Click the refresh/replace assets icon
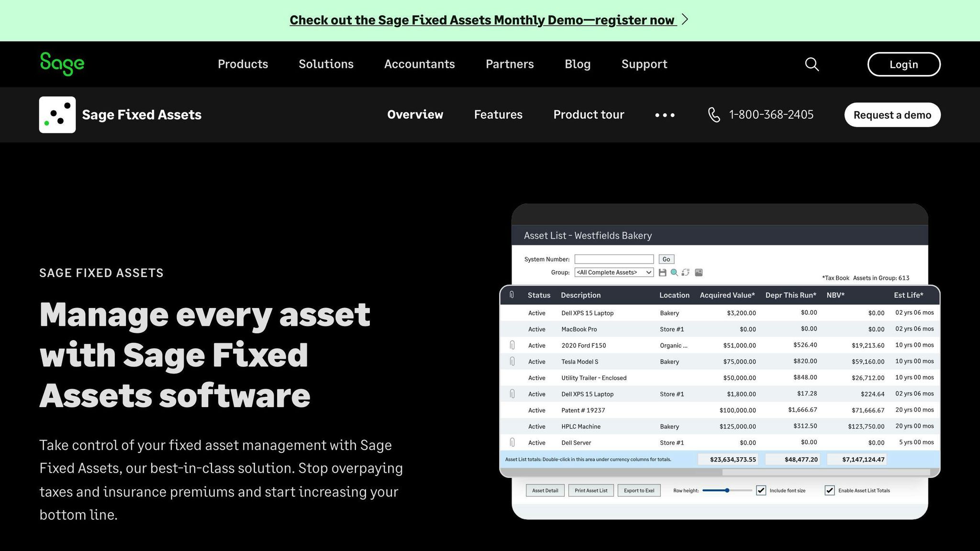 pos(686,272)
